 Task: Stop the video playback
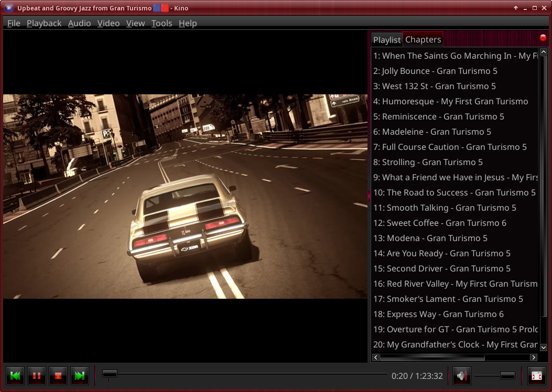(x=58, y=376)
